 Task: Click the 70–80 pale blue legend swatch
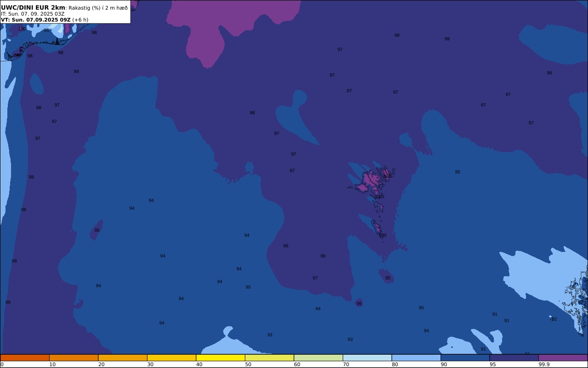point(367,357)
